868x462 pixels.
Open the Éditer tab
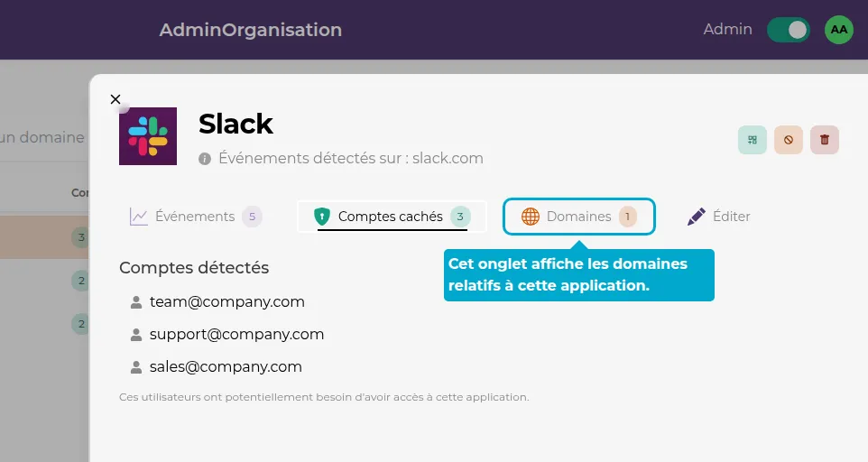[719, 217]
